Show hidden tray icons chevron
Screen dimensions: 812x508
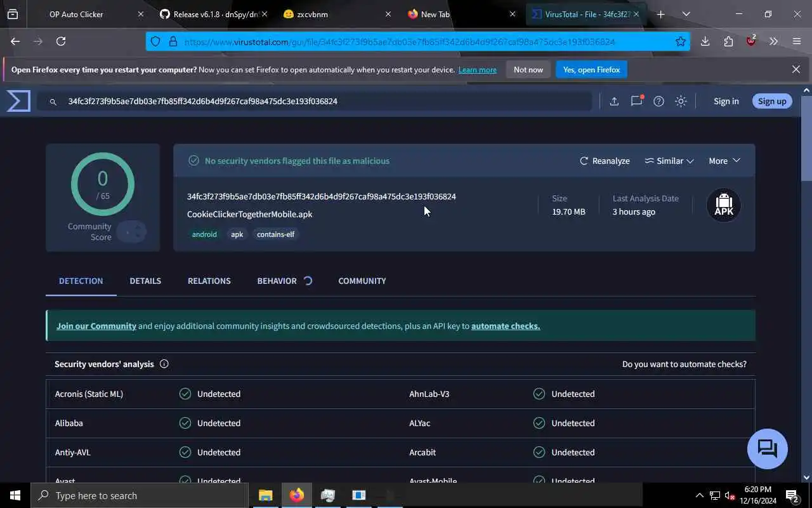tap(699, 495)
